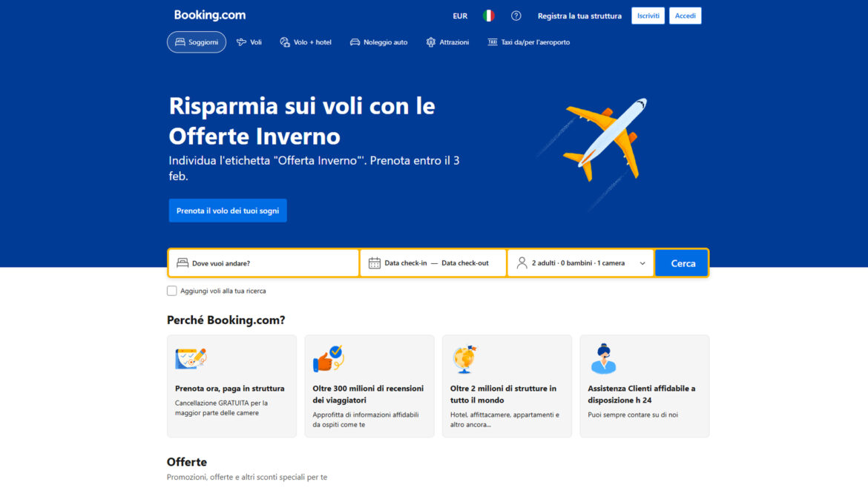Click the Italian flag language icon

[488, 16]
